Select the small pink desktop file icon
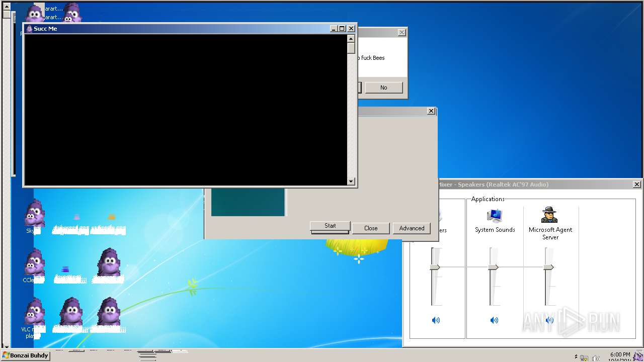Viewport: 644px width, 362px height. pos(76,217)
